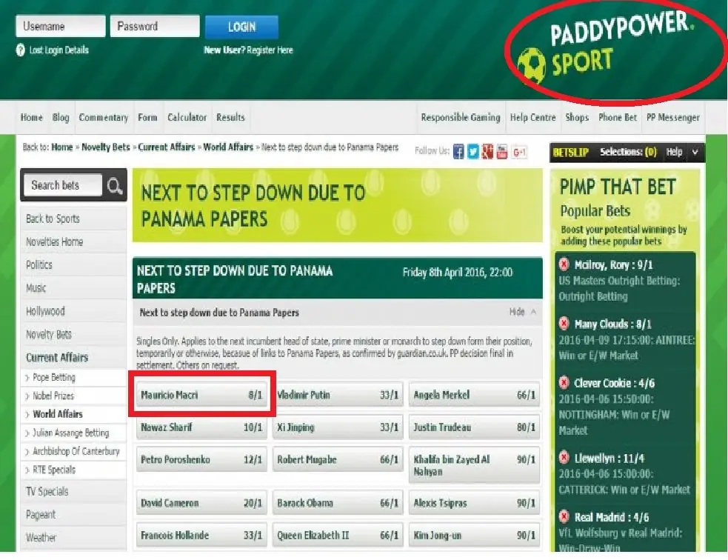728x560 pixels.
Task: Open Responsible Gaming page
Action: [x=461, y=118]
